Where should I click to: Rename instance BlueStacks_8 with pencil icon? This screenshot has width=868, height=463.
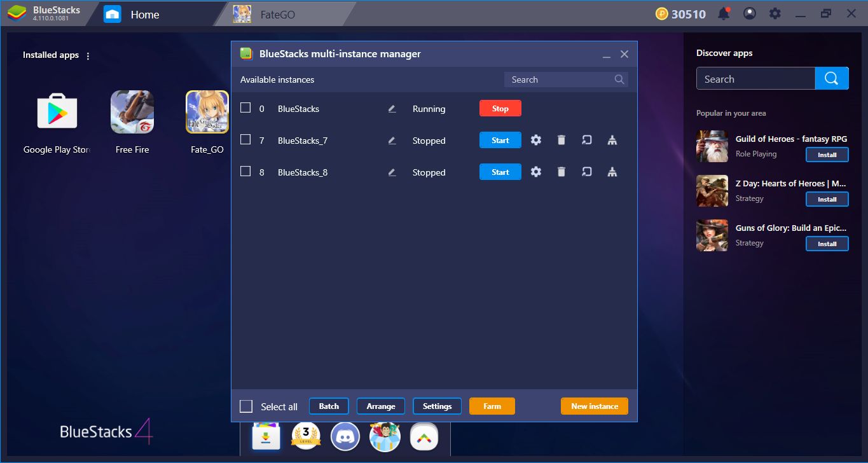coord(392,172)
